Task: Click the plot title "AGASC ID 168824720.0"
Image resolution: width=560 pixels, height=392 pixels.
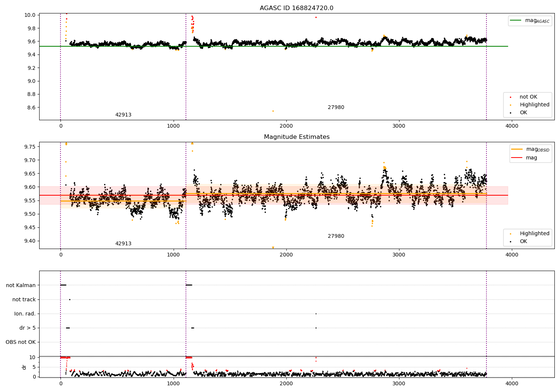Action: click(296, 8)
